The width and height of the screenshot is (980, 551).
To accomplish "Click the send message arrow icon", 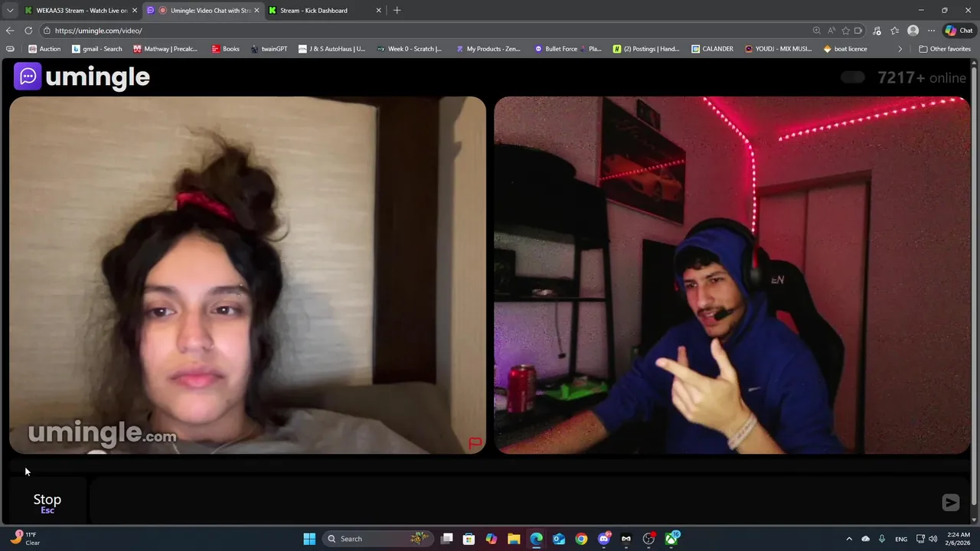I will 950,502.
